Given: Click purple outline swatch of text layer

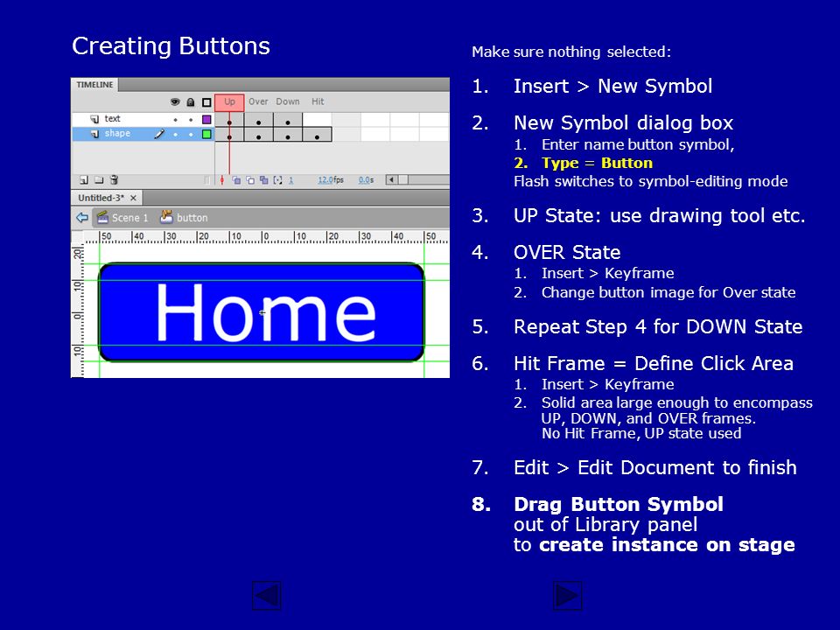Looking at the screenshot, I should 206,120.
